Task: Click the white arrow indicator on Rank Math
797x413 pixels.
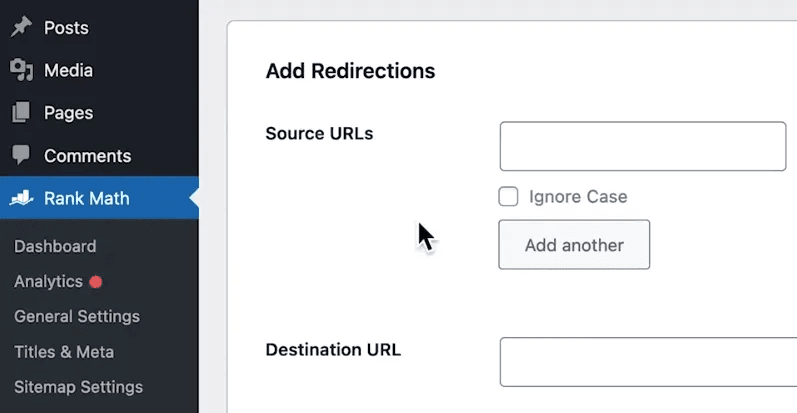Action: coord(194,198)
